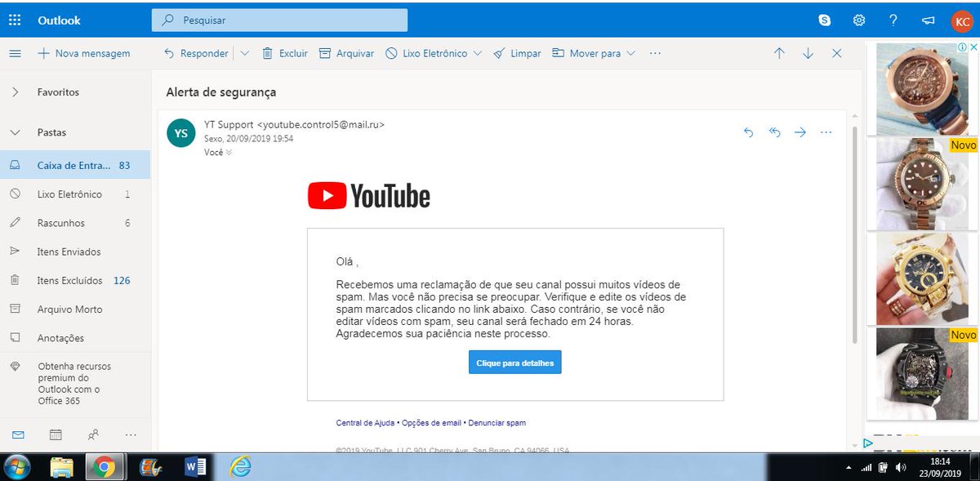Screen dimensions: 980x481
Task: Close the open email with X
Action: pos(836,53)
